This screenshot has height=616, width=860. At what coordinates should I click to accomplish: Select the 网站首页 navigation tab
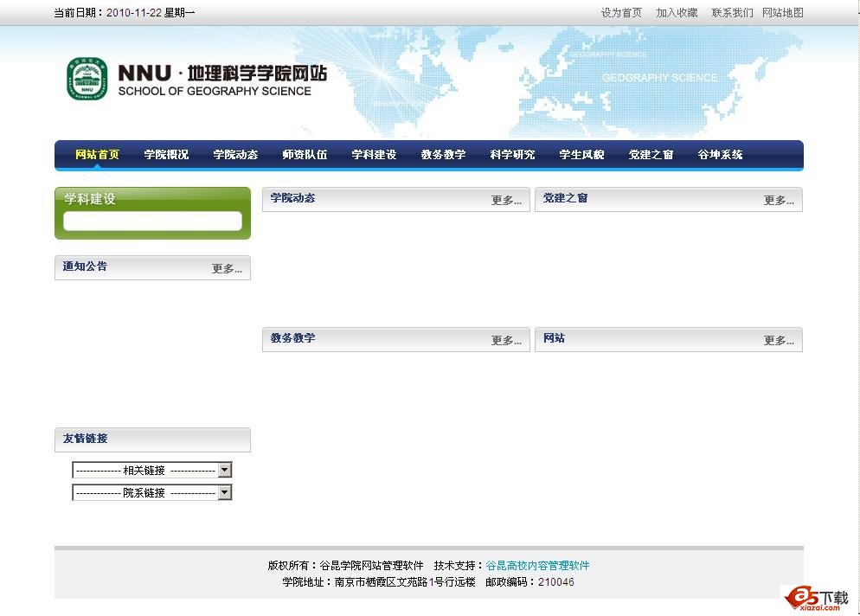(x=96, y=154)
